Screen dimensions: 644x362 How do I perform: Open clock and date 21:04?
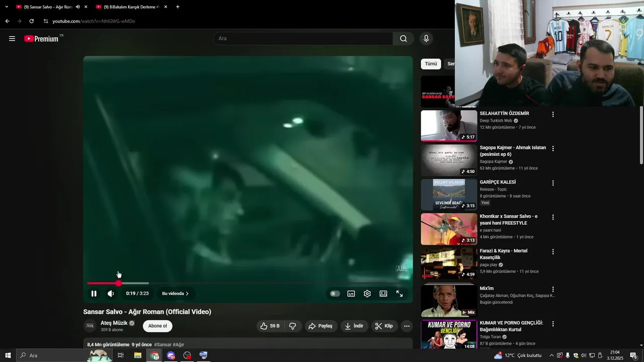pos(615,355)
